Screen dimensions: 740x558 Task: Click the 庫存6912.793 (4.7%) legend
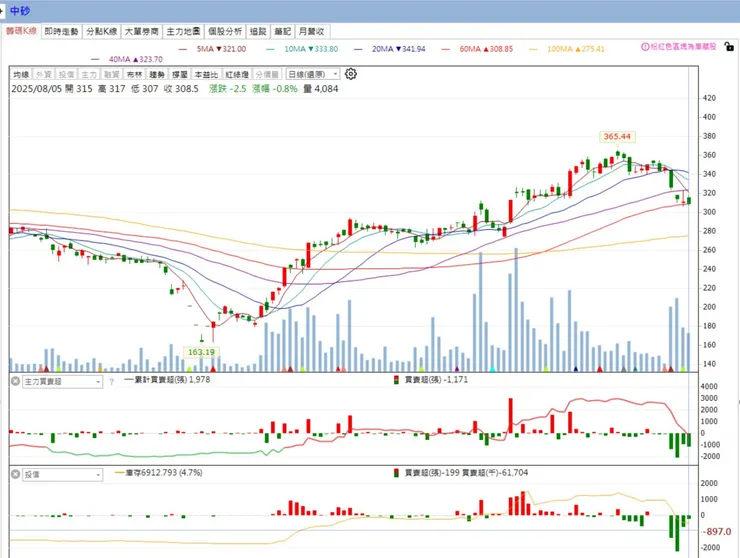pos(159,473)
